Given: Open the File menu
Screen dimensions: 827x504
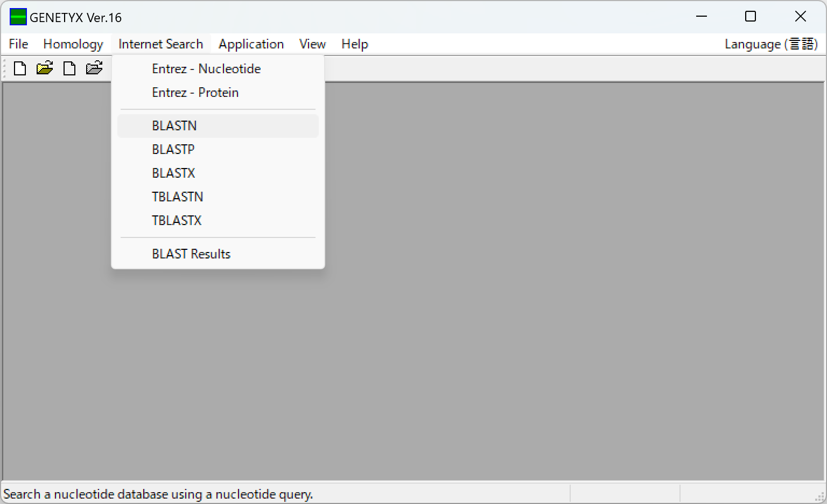Looking at the screenshot, I should tap(18, 44).
